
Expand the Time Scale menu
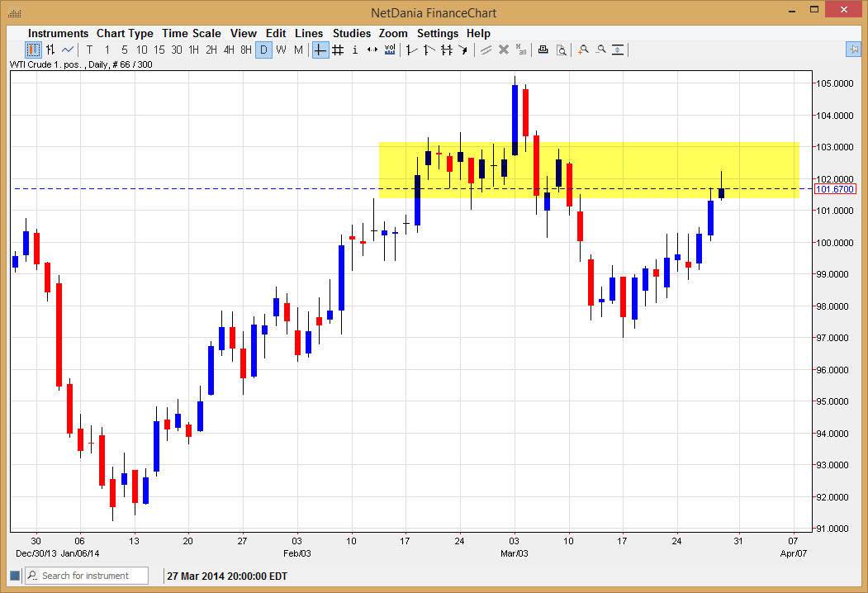coord(191,33)
